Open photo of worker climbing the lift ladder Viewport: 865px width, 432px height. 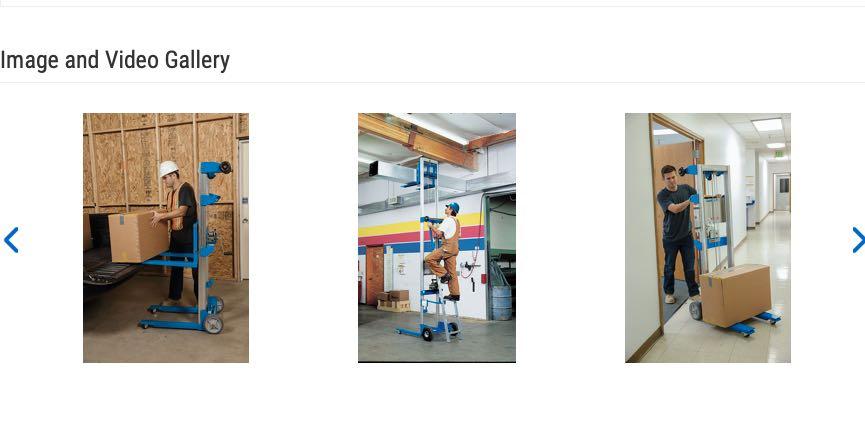coord(437,238)
